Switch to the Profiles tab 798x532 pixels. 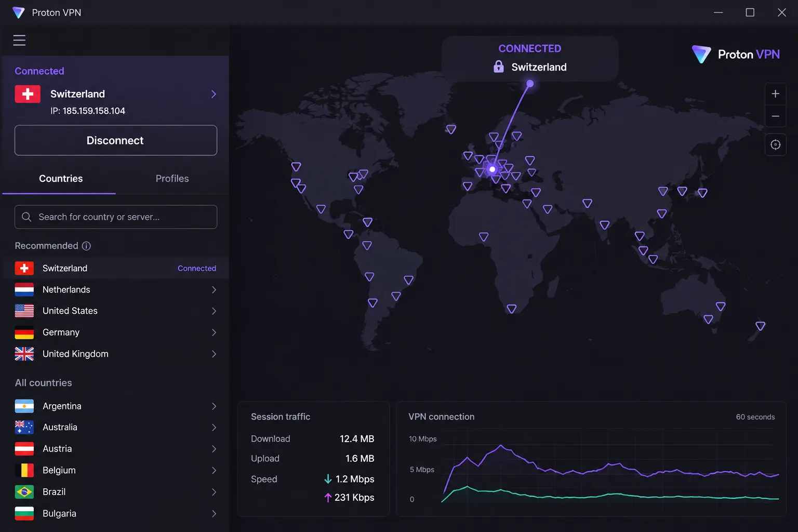pyautogui.click(x=172, y=179)
